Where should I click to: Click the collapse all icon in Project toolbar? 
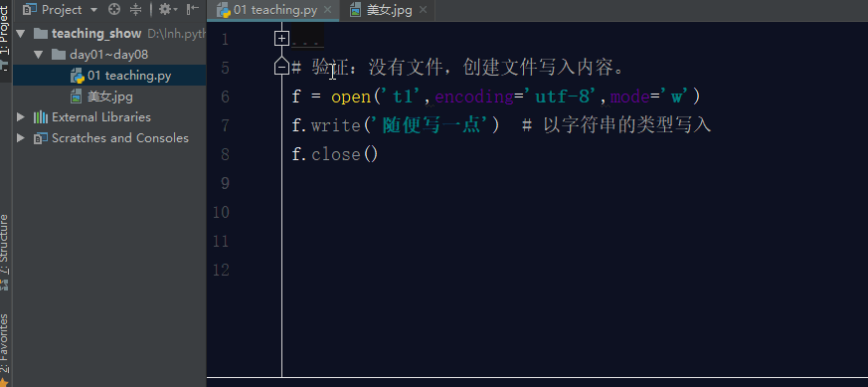(135, 9)
